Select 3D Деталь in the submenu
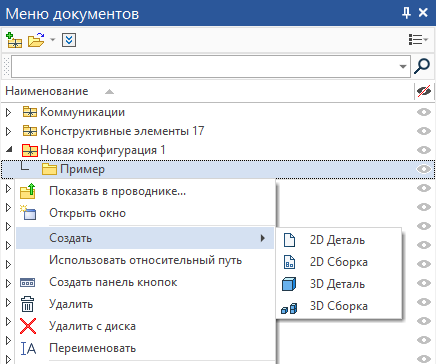Image resolution: width=436 pixels, height=364 pixels. tap(339, 284)
